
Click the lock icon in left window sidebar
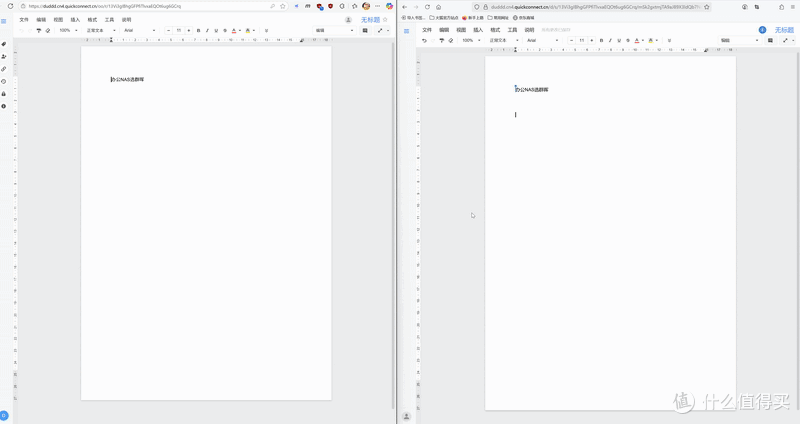pyautogui.click(x=4, y=94)
